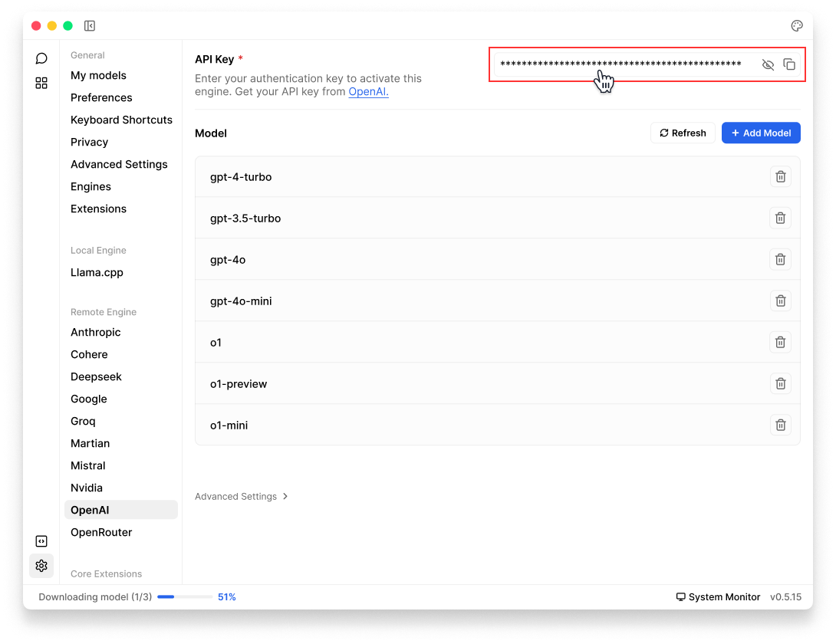Click the o1-preview model name

click(x=239, y=384)
